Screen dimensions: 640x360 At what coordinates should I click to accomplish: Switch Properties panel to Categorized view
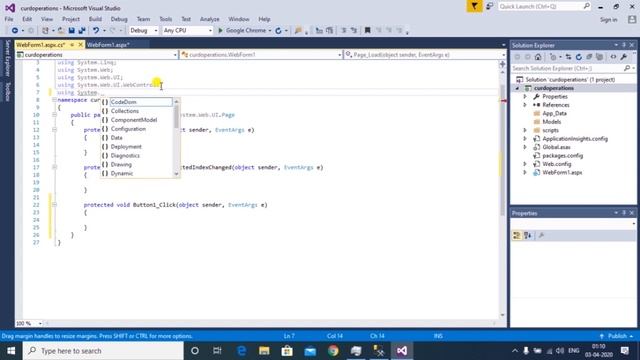point(517,236)
